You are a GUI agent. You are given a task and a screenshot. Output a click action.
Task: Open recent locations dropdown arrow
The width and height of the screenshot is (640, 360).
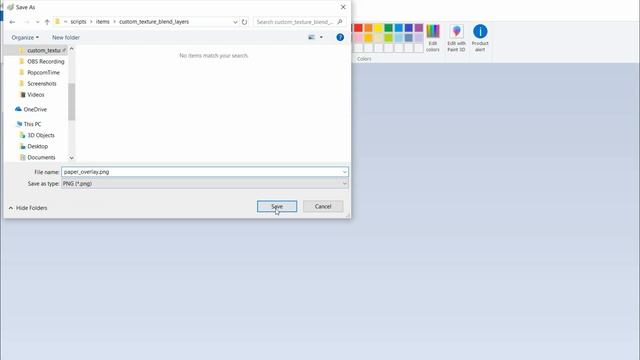(37, 22)
